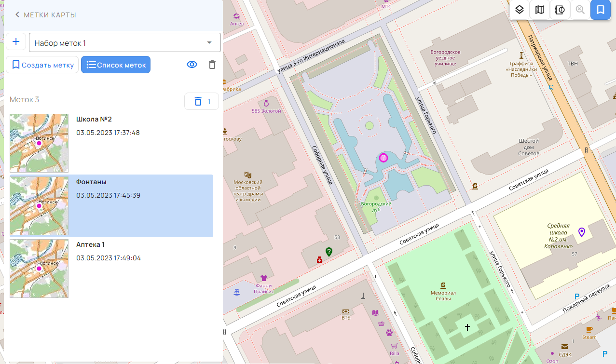Open the map layers tool
The width and height of the screenshot is (616, 364).
click(520, 10)
